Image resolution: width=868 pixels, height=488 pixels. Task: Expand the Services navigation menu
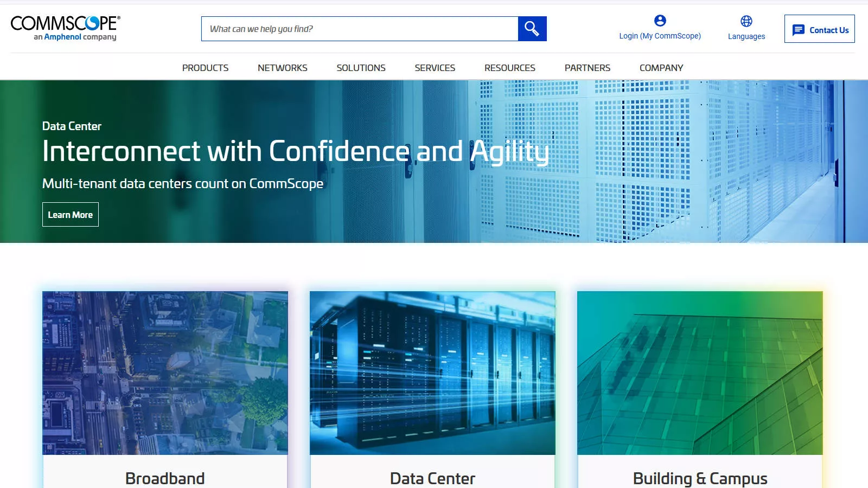[x=435, y=68]
